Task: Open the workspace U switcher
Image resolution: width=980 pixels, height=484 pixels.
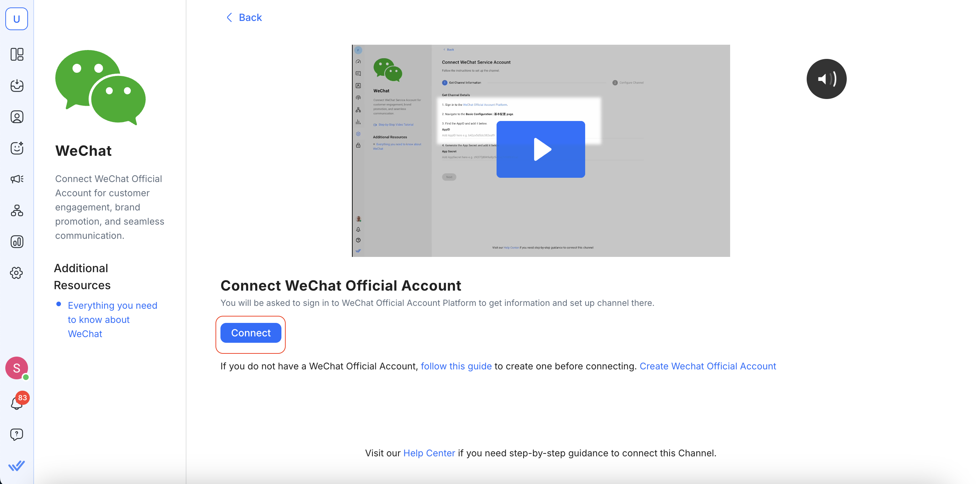Action: (x=17, y=19)
